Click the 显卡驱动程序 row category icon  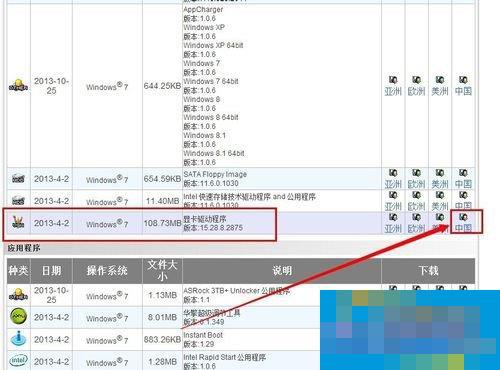click(x=18, y=223)
